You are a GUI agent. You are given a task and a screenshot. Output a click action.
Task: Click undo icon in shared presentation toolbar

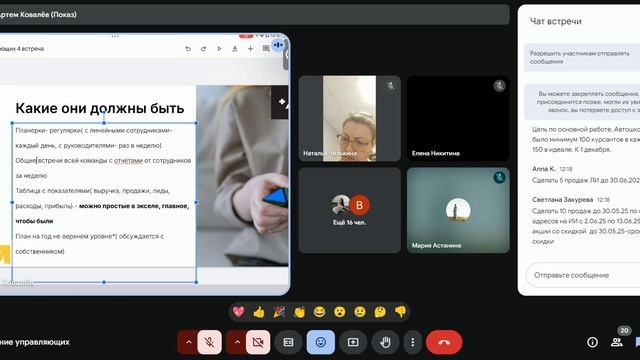tap(188, 49)
